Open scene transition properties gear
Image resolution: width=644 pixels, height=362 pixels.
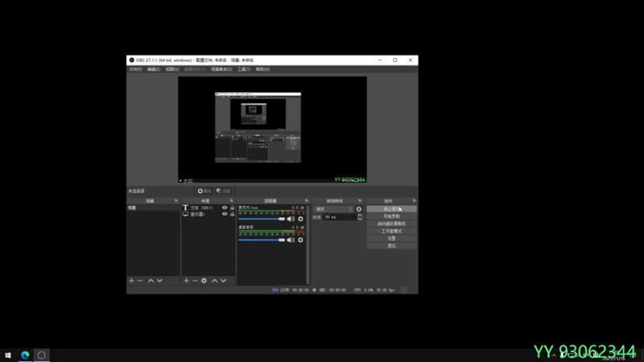[359, 209]
